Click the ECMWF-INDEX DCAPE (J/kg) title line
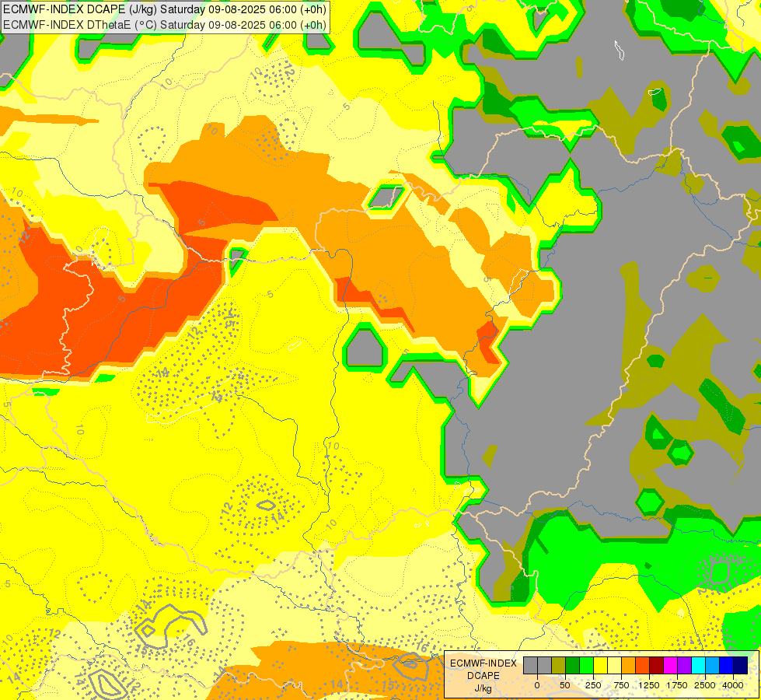Screen dimensions: 761x700 point(165,9)
